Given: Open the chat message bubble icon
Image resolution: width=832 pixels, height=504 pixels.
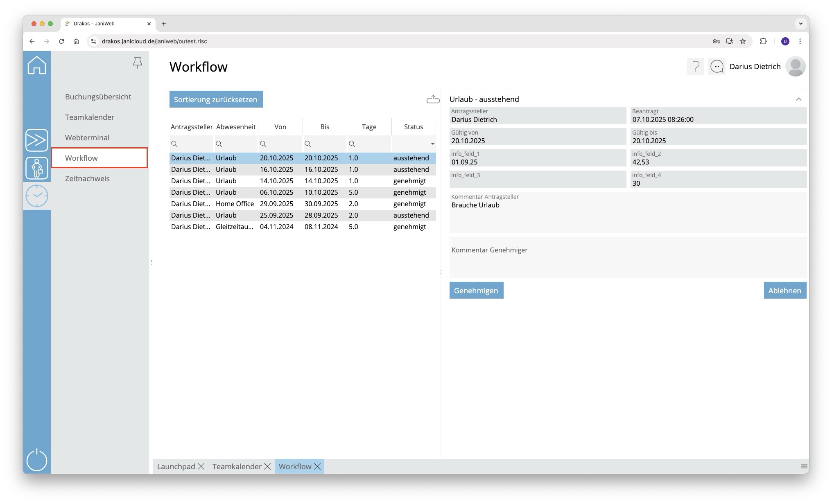Looking at the screenshot, I should pos(717,66).
